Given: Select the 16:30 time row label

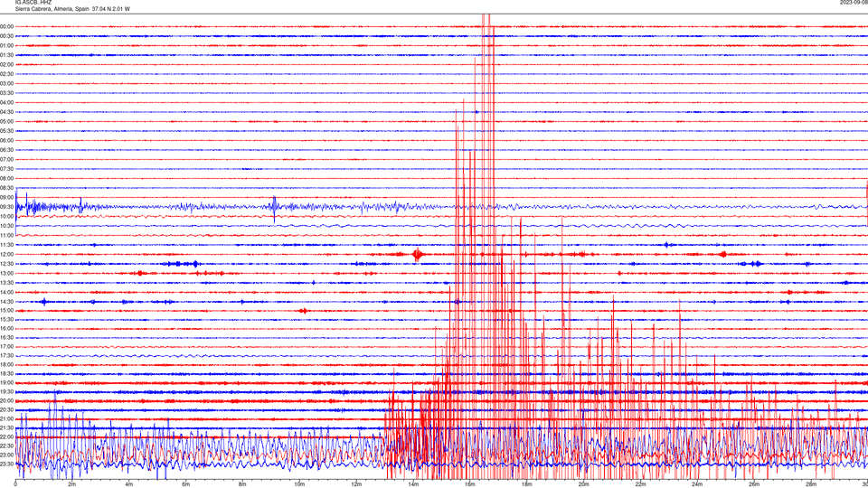Looking at the screenshot, I should pyautogui.click(x=6, y=337).
